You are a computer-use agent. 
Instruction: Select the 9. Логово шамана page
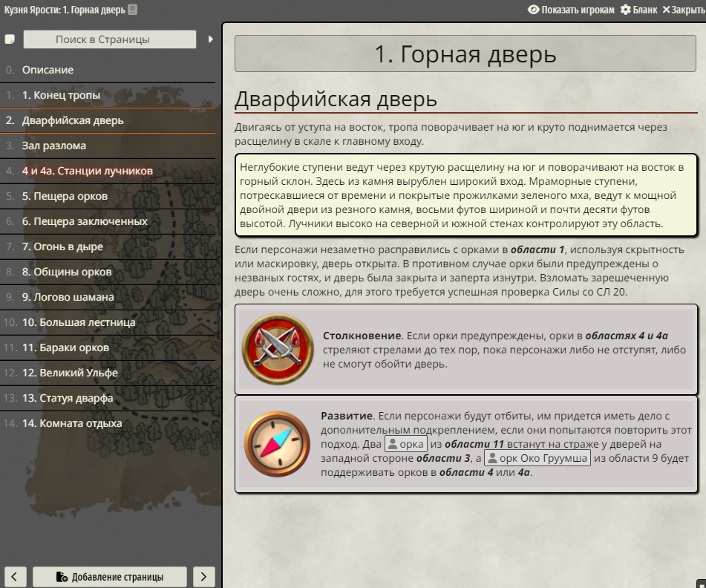[108, 297]
